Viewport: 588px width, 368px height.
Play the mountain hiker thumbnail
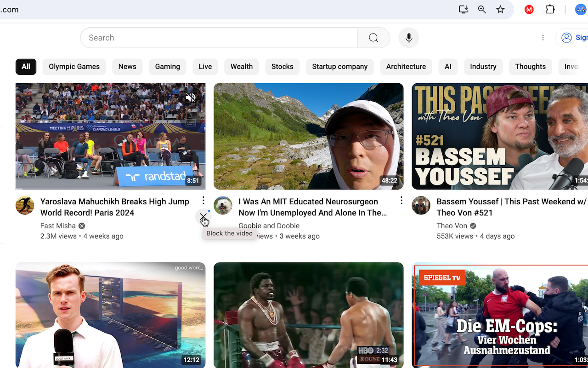309,136
